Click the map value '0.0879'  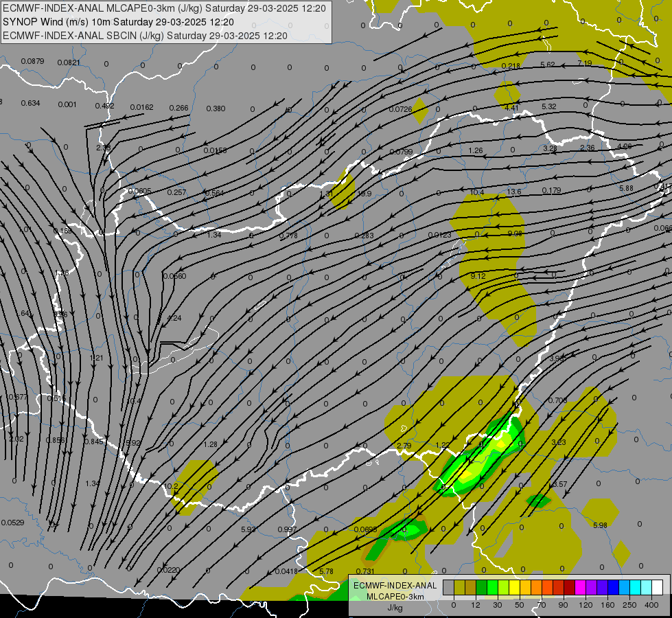pos(32,61)
